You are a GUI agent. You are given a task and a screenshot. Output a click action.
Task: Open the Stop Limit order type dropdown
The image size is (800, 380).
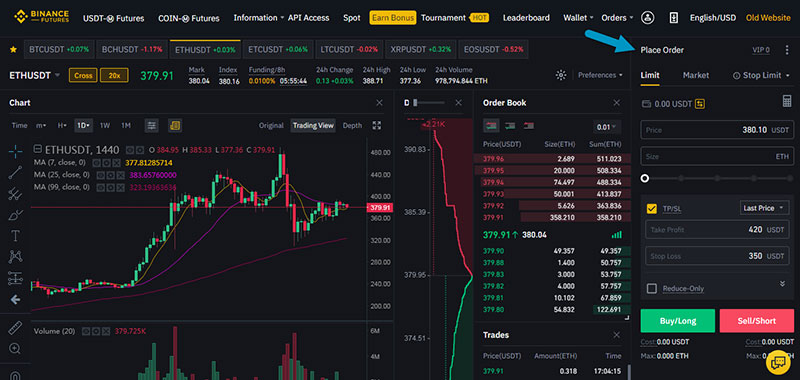point(761,75)
